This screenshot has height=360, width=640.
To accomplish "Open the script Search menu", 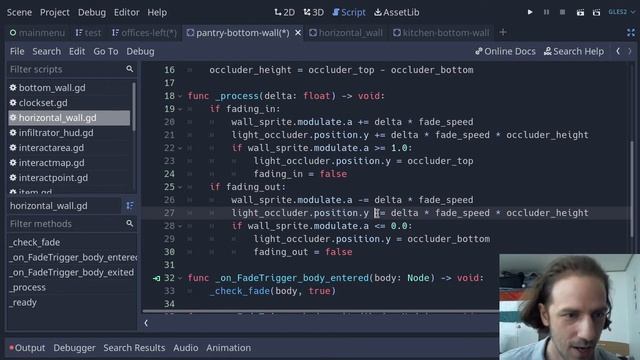I will pos(47,51).
